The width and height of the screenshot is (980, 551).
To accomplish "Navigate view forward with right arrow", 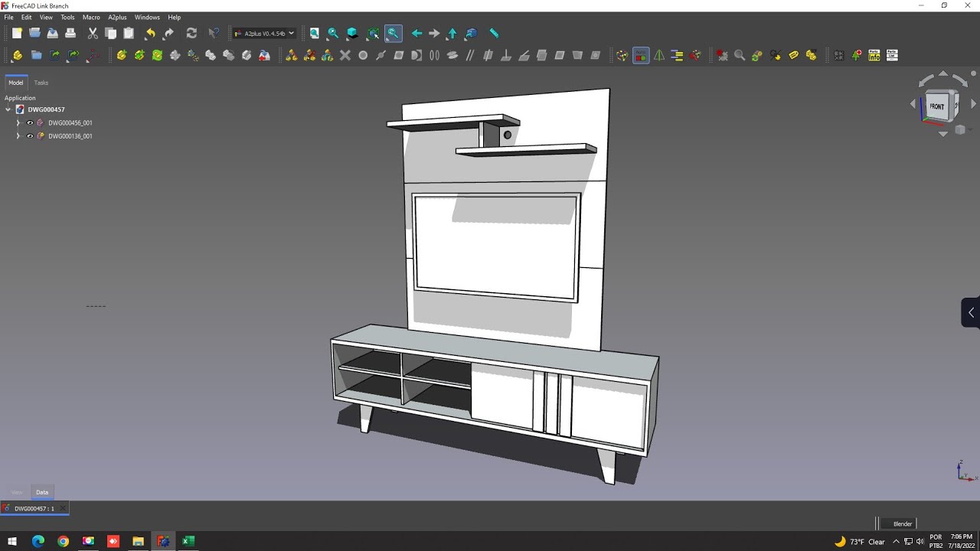I will click(434, 33).
